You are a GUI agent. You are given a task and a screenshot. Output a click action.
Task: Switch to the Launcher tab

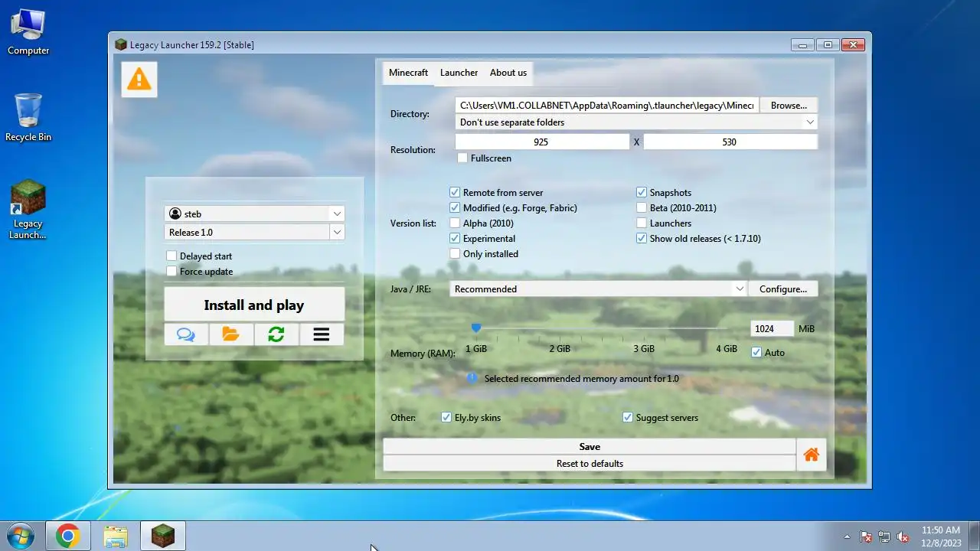(x=459, y=73)
